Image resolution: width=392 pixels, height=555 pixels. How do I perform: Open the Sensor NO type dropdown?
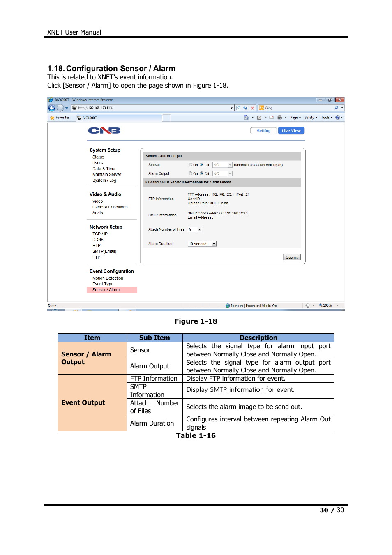point(222,165)
